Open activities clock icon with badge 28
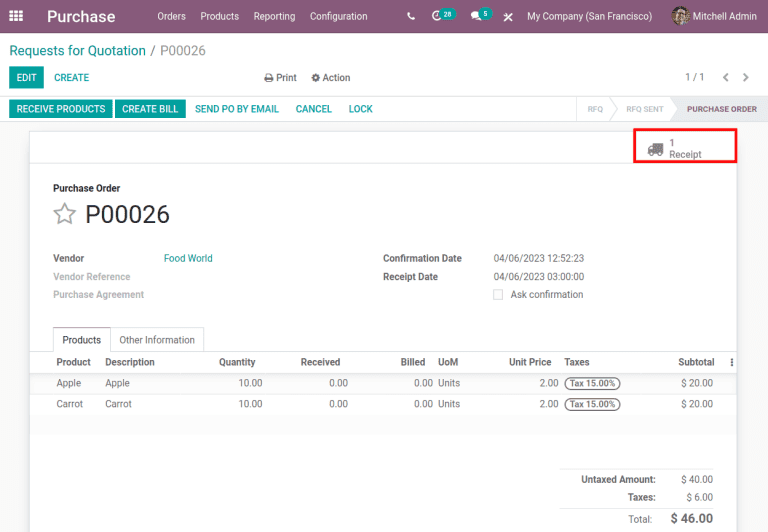 (439, 17)
